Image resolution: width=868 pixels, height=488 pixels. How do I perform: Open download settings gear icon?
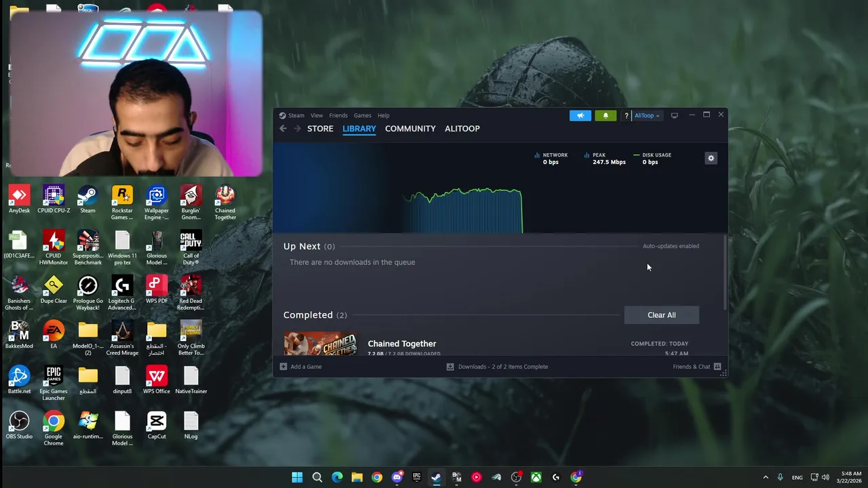[x=711, y=158]
